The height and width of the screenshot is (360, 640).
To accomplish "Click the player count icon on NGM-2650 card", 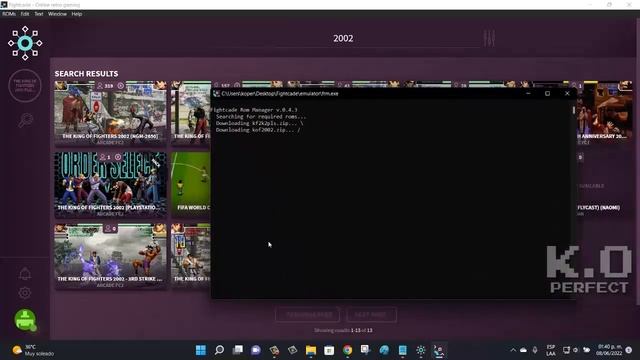I will point(100,86).
